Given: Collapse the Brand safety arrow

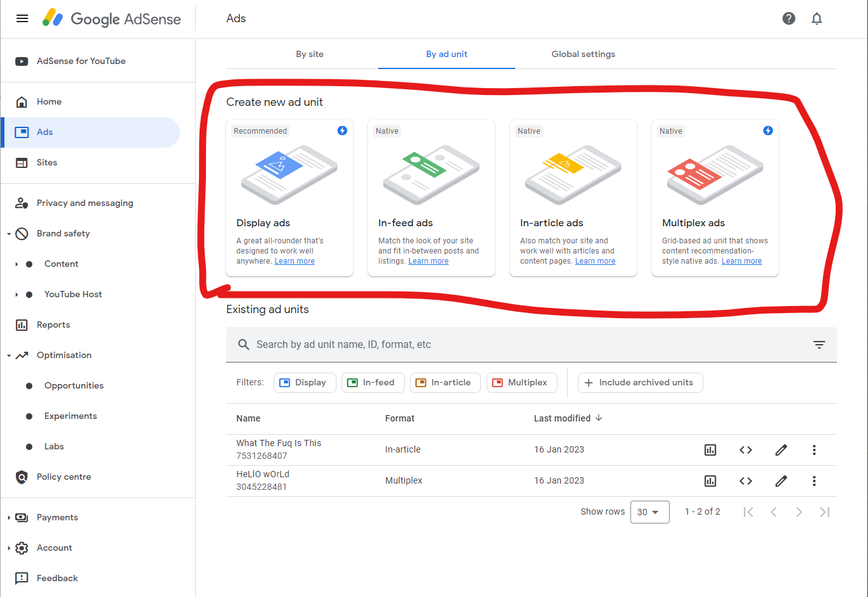Looking at the screenshot, I should (9, 234).
